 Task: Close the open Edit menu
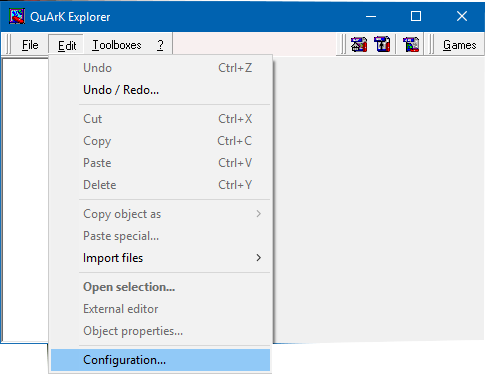click(67, 45)
